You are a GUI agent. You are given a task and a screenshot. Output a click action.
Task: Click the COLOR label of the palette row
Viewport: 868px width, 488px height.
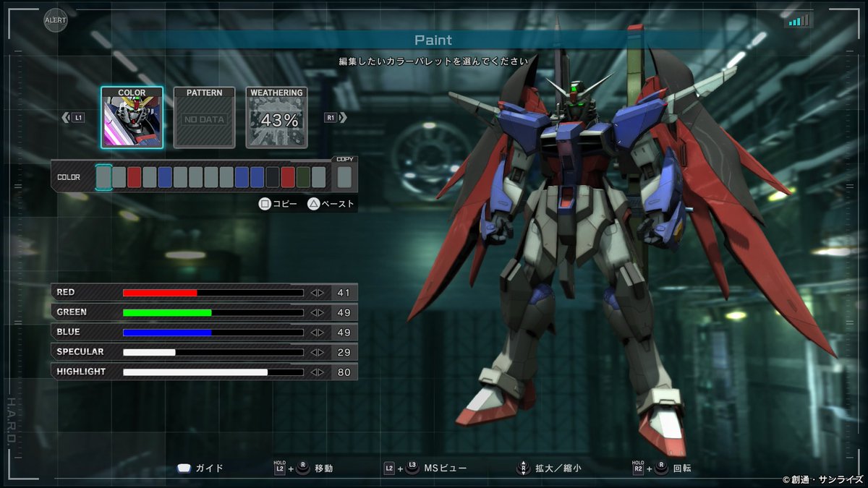[x=69, y=177]
